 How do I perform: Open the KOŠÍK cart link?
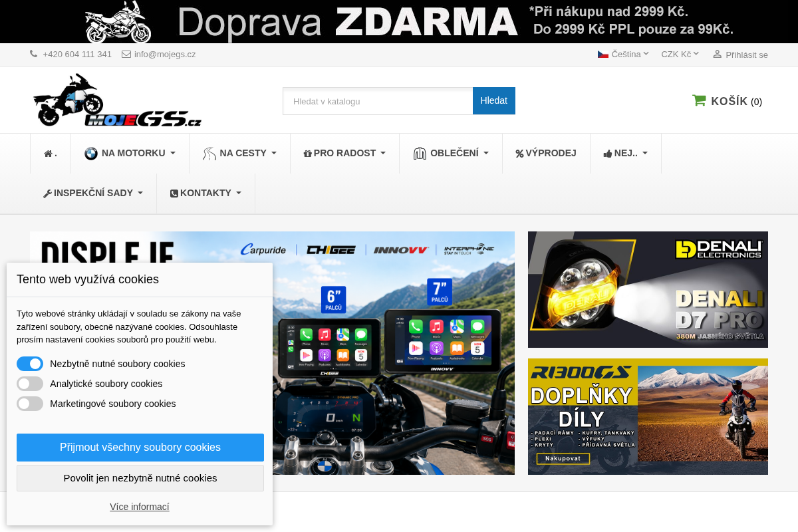pos(728,101)
